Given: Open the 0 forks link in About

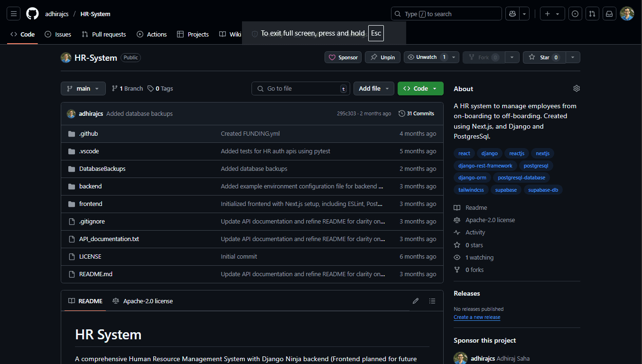Looking at the screenshot, I should (x=469, y=270).
